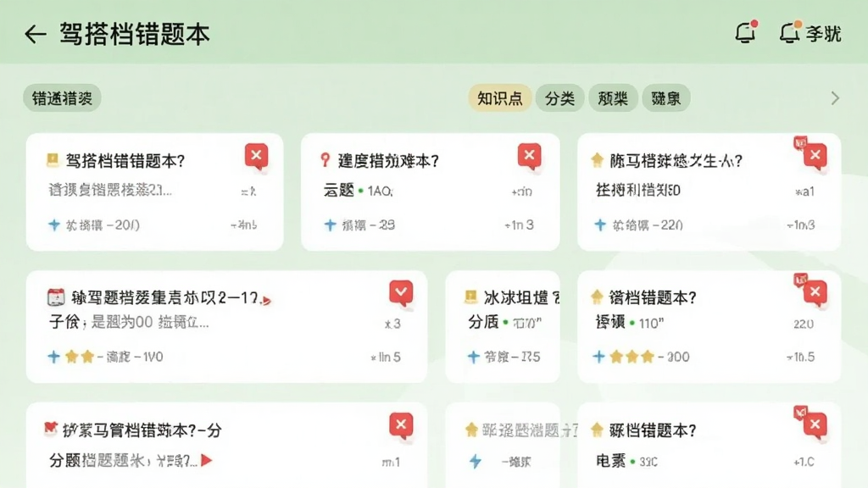Click the red flag icon on the bottom-left card
This screenshot has height=488, width=868.
50,429
